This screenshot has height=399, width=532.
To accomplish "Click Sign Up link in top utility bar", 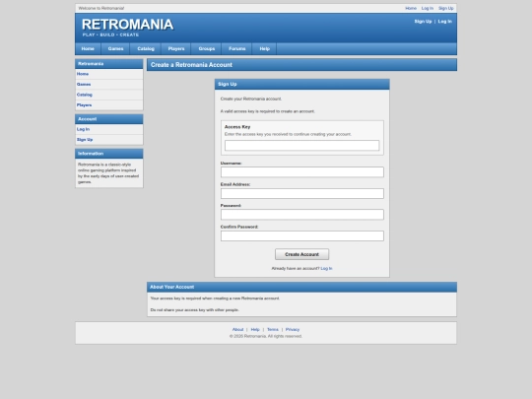I will click(446, 8).
